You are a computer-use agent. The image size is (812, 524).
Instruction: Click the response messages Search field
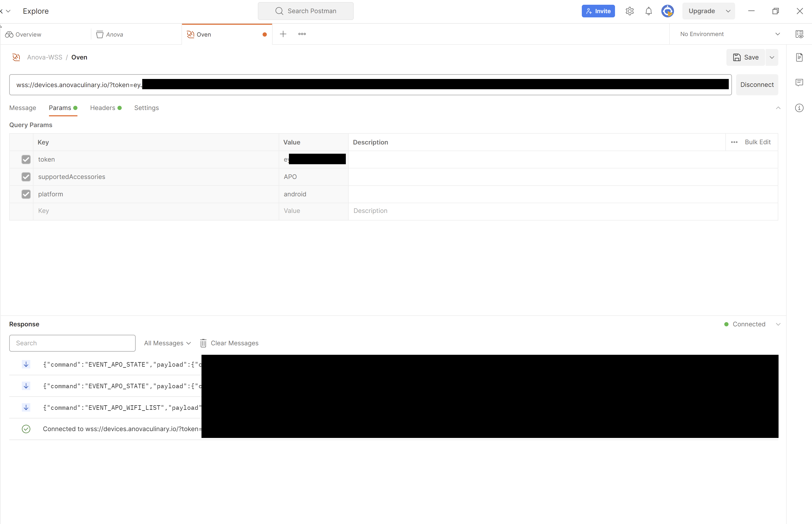coord(72,343)
